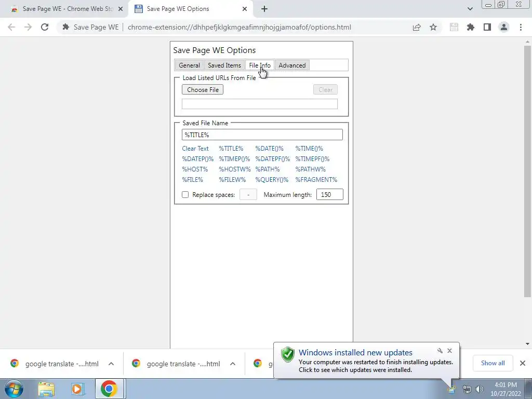Enable the Replace spaces checkbox
The height and width of the screenshot is (399, 532).
[x=185, y=194]
